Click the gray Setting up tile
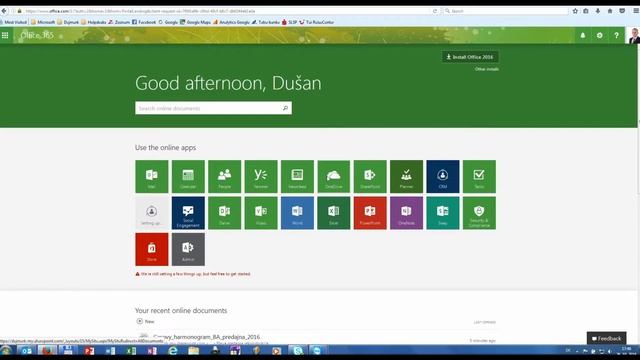 coord(151,213)
